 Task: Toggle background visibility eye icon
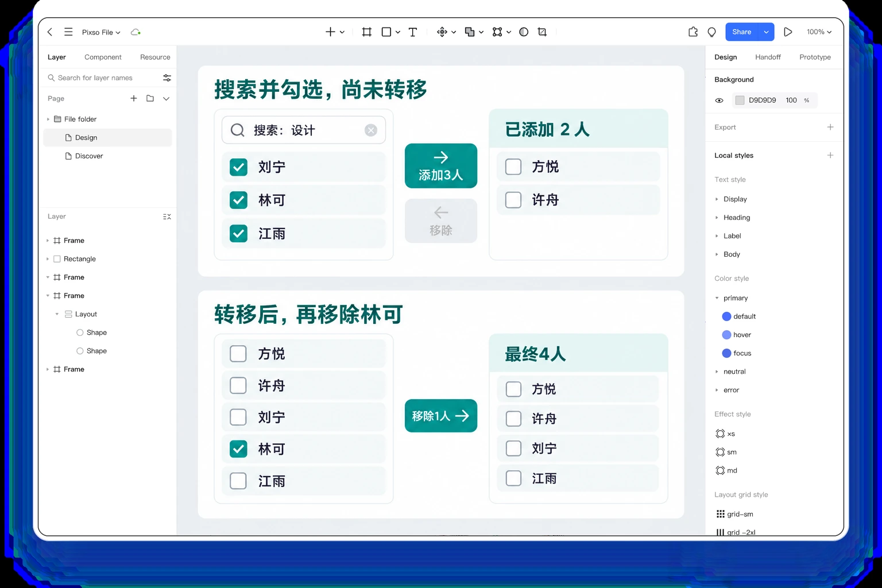point(719,100)
